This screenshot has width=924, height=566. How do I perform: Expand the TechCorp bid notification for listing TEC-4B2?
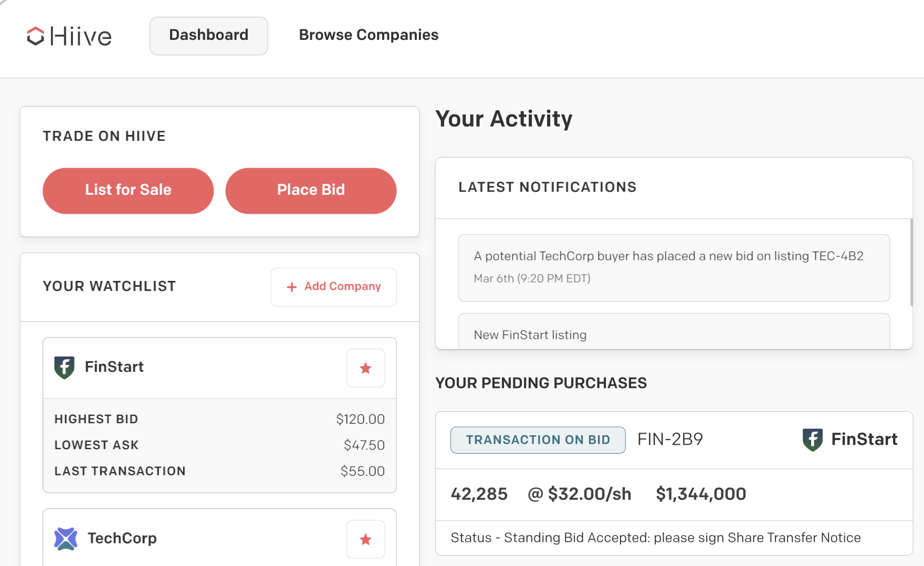pos(674,267)
